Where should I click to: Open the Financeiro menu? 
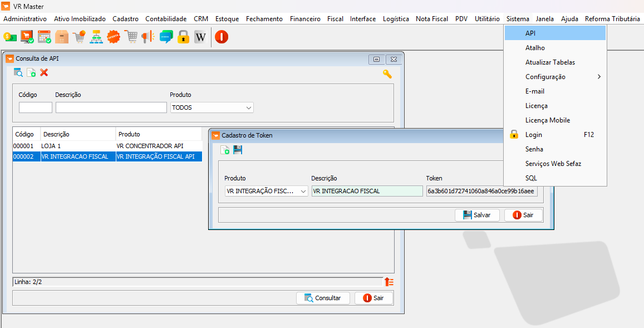[x=305, y=19]
